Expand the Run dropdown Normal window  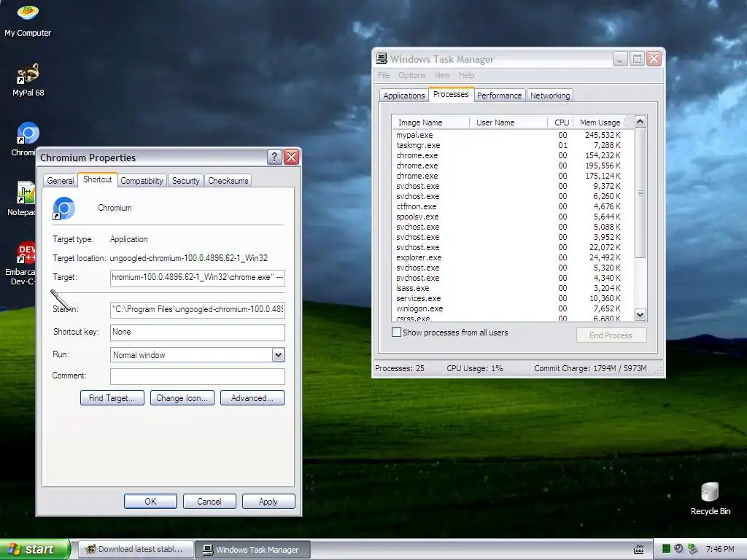click(278, 355)
